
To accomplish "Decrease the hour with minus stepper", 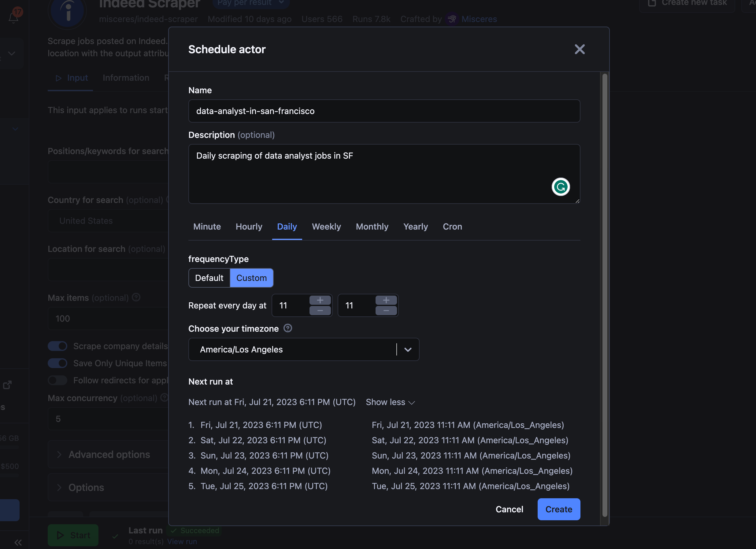I will [x=320, y=311].
